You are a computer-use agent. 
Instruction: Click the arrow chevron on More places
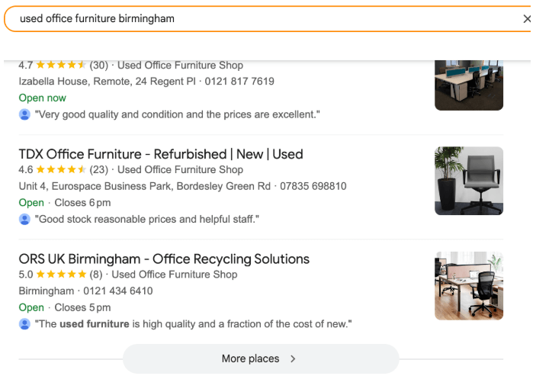coord(293,358)
